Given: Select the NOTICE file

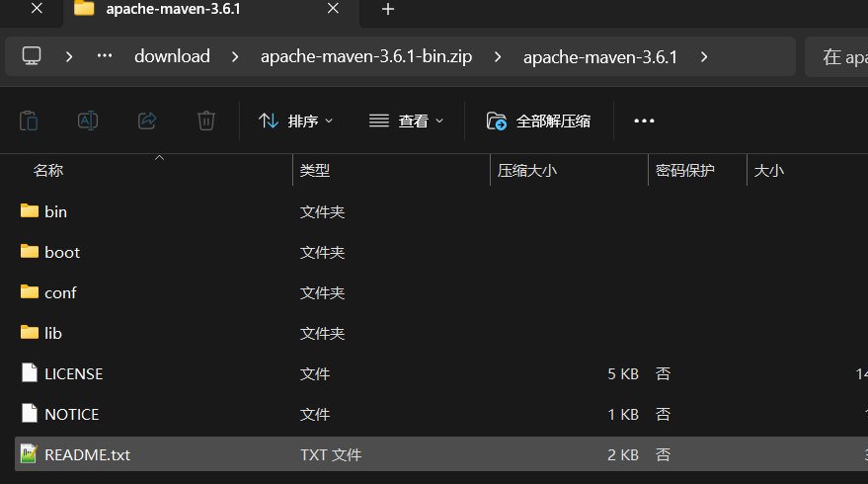Looking at the screenshot, I should [72, 414].
